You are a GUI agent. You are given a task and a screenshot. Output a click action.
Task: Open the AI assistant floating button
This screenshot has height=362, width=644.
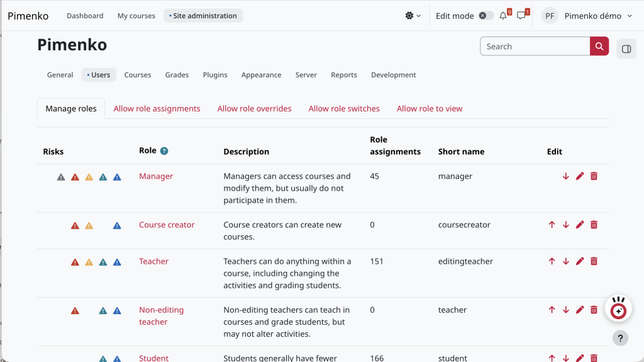point(618,308)
